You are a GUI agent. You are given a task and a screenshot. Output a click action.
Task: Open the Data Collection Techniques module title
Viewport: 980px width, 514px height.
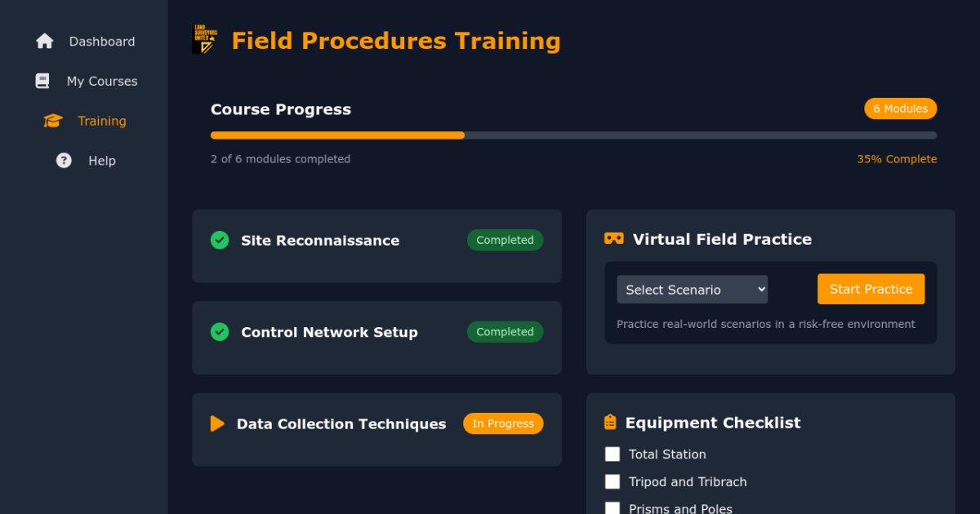coord(341,424)
